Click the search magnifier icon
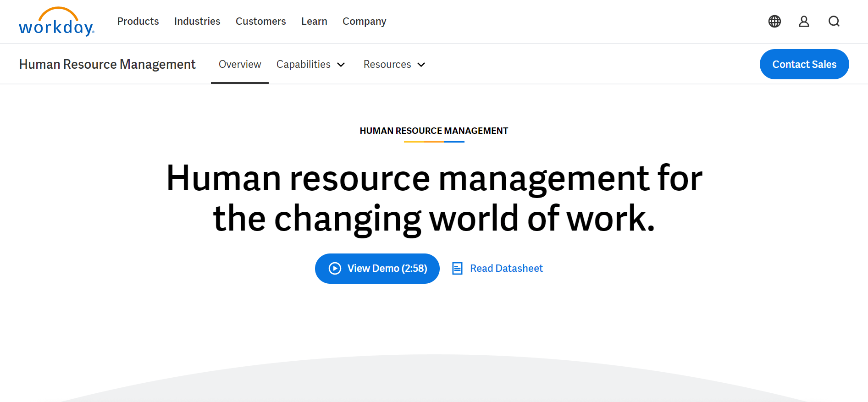Image resolution: width=868 pixels, height=402 pixels. (834, 22)
